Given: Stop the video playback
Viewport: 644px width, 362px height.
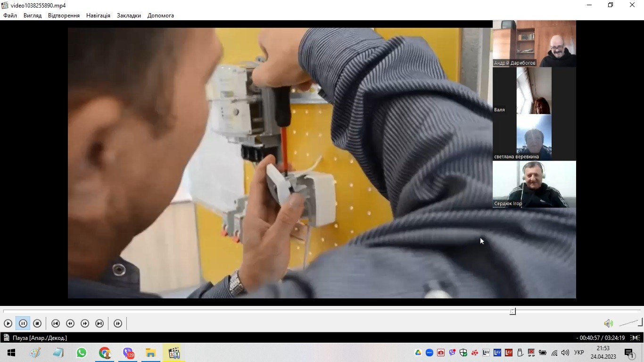Looking at the screenshot, I should click(37, 323).
